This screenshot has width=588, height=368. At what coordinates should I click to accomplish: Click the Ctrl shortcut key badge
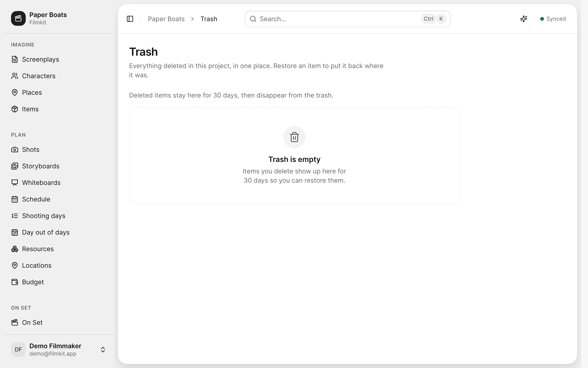tap(428, 19)
